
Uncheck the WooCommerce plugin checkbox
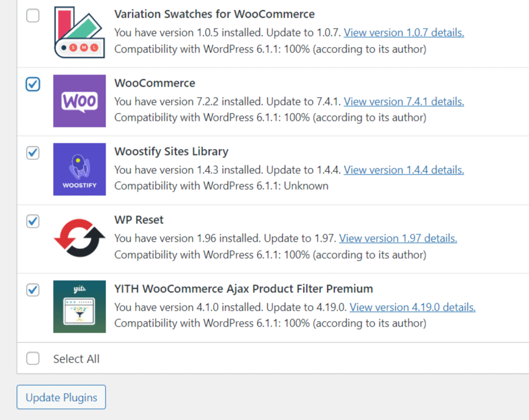(x=33, y=84)
